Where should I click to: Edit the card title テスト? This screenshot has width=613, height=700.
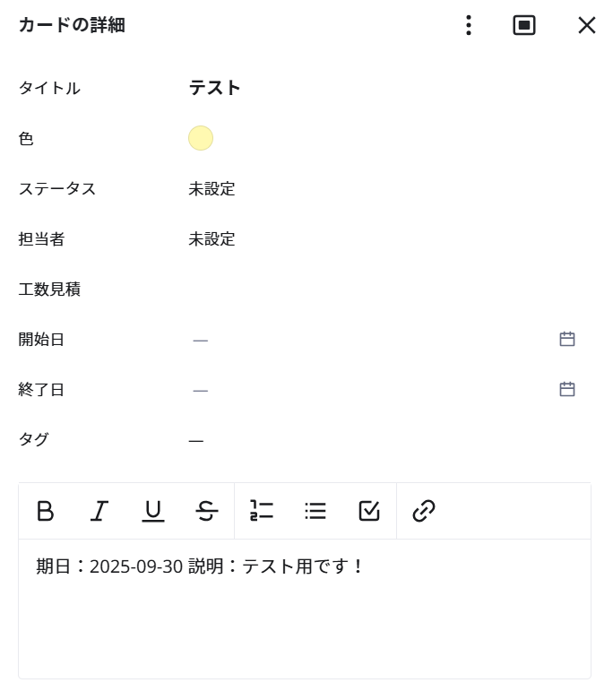click(x=215, y=88)
